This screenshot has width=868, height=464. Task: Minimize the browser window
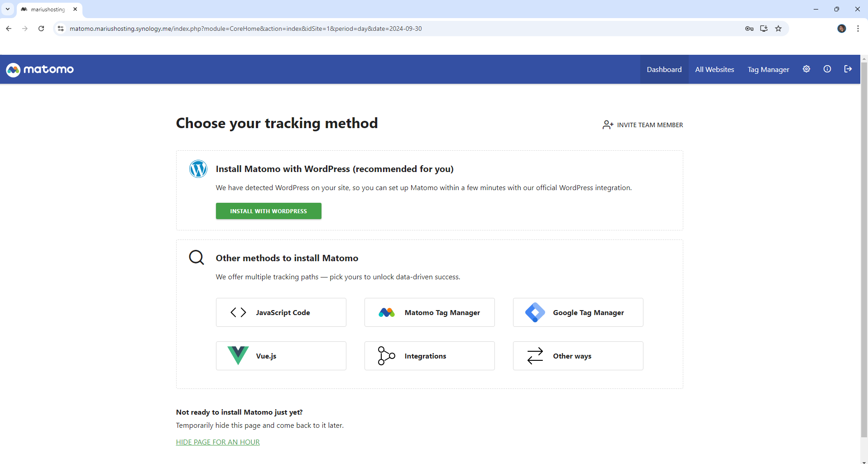tap(816, 9)
